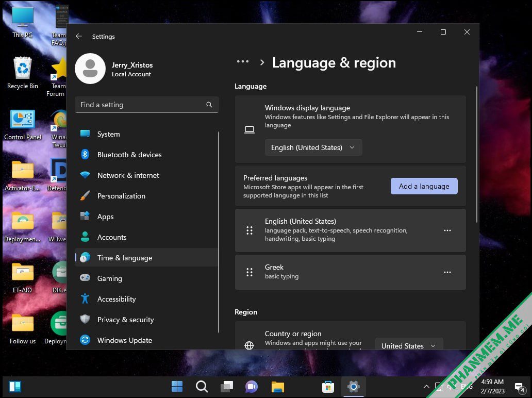Image resolution: width=532 pixels, height=398 pixels.
Task: Click the Add a language button
Action: click(x=424, y=186)
